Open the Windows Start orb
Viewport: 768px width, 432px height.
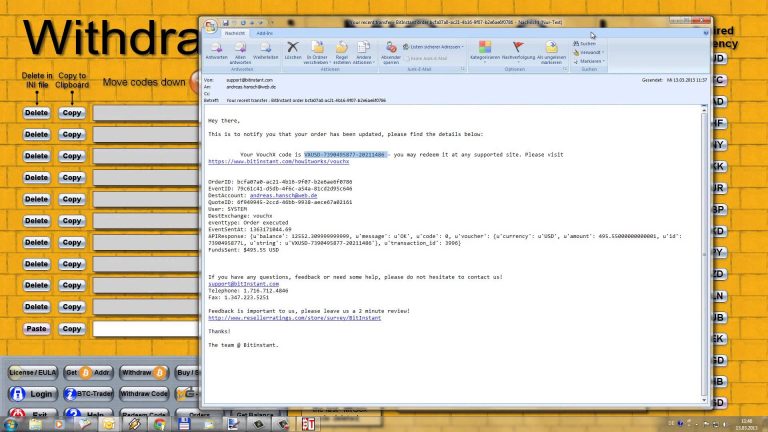(x=10, y=424)
